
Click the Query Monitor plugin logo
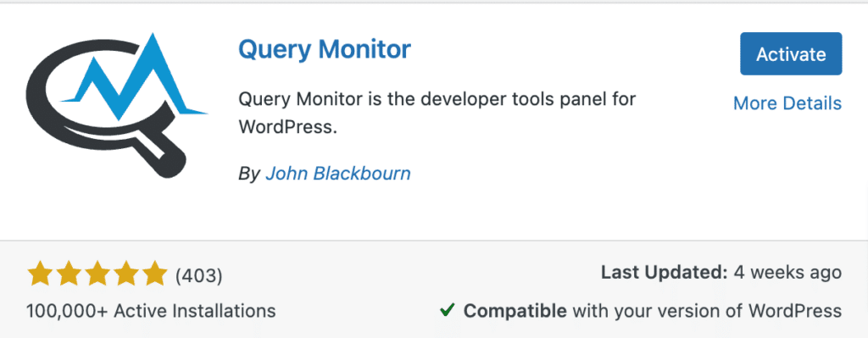tap(117, 106)
